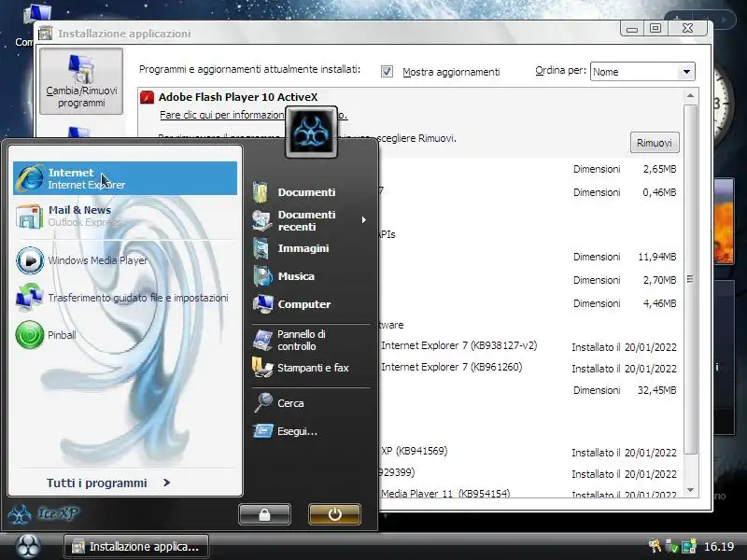Open Stampanti e fax
Screen dimensions: 747x560
pos(311,368)
